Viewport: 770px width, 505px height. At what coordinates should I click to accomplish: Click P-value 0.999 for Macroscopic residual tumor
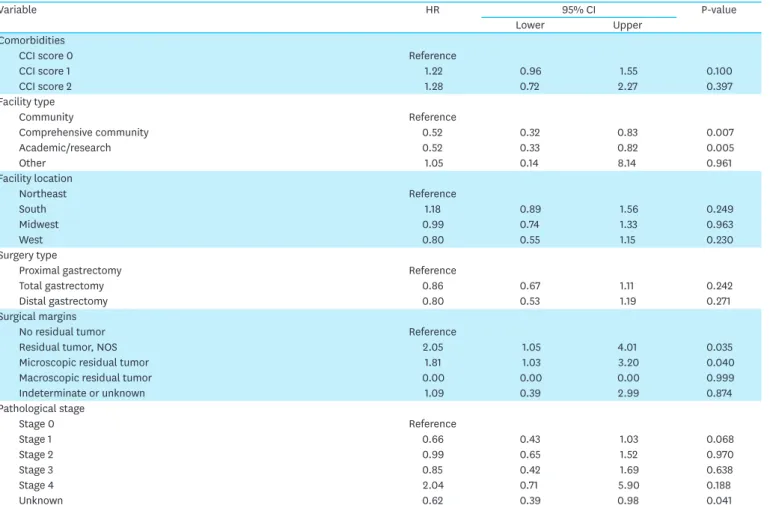[720, 378]
